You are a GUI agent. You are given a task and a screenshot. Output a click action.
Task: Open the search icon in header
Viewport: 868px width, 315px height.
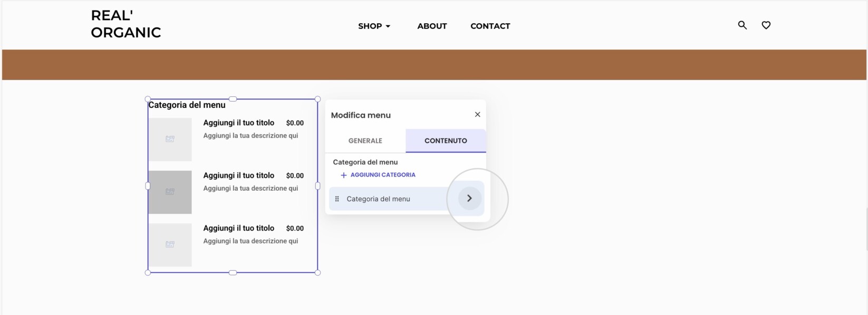point(742,25)
